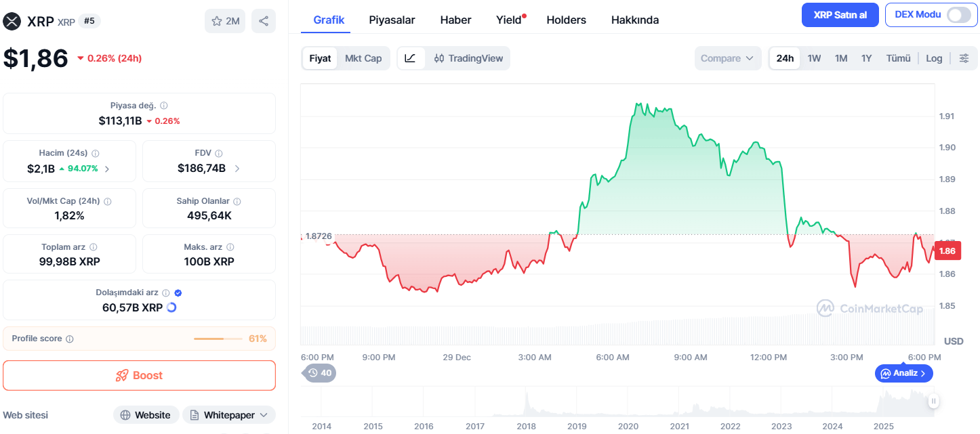Open the Compare dropdown
980x434 pixels.
727,58
